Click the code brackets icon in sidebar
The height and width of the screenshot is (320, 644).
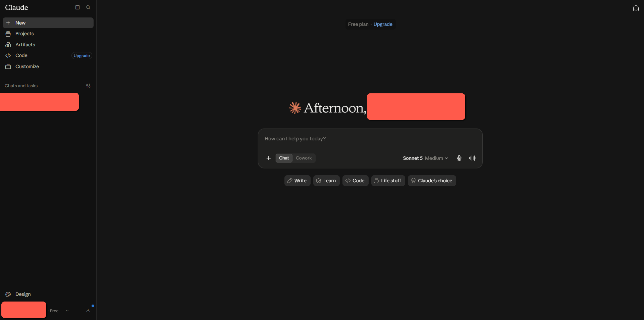(x=8, y=56)
